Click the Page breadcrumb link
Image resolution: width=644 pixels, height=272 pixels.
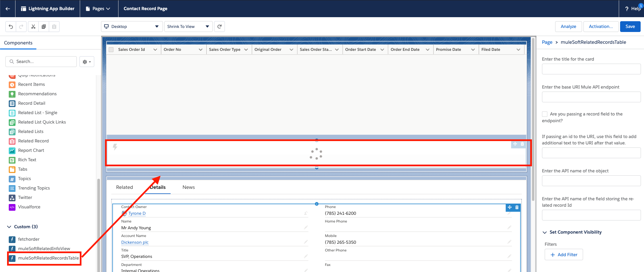[547, 42]
